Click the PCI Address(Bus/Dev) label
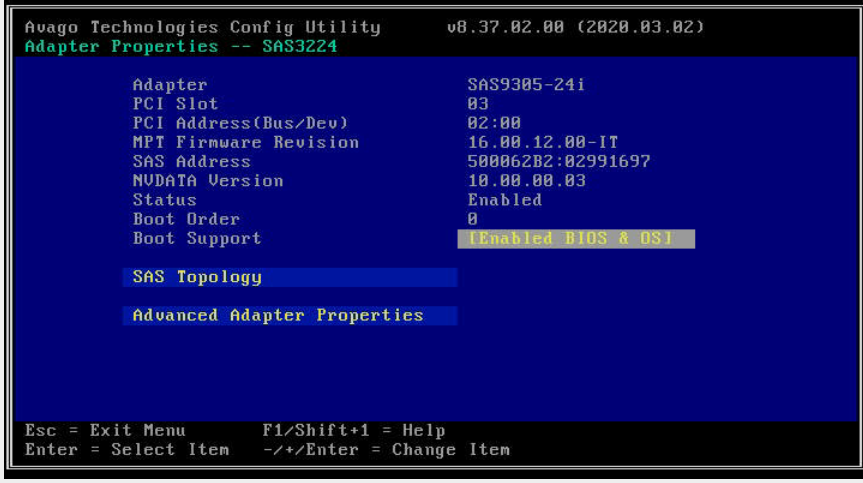This screenshot has height=483, width=863. (x=241, y=123)
